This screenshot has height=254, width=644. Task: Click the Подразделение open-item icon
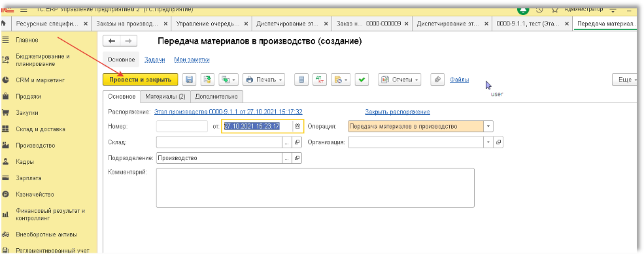click(297, 158)
